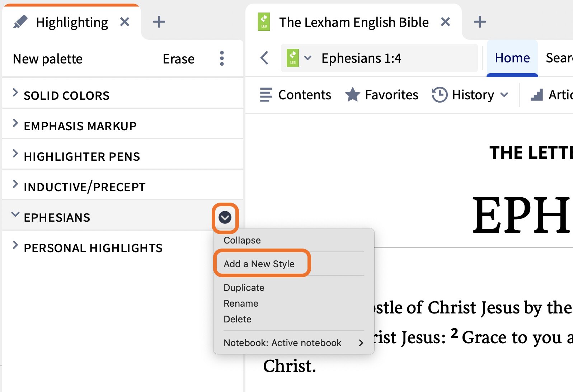This screenshot has height=392, width=573.
Task: Open the Contents pane
Action: tap(296, 95)
